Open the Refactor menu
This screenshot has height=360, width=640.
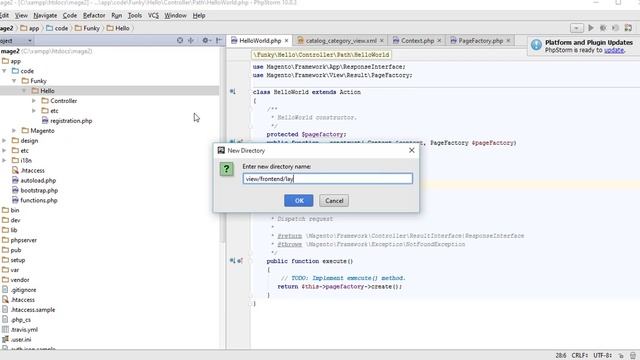coord(94,16)
